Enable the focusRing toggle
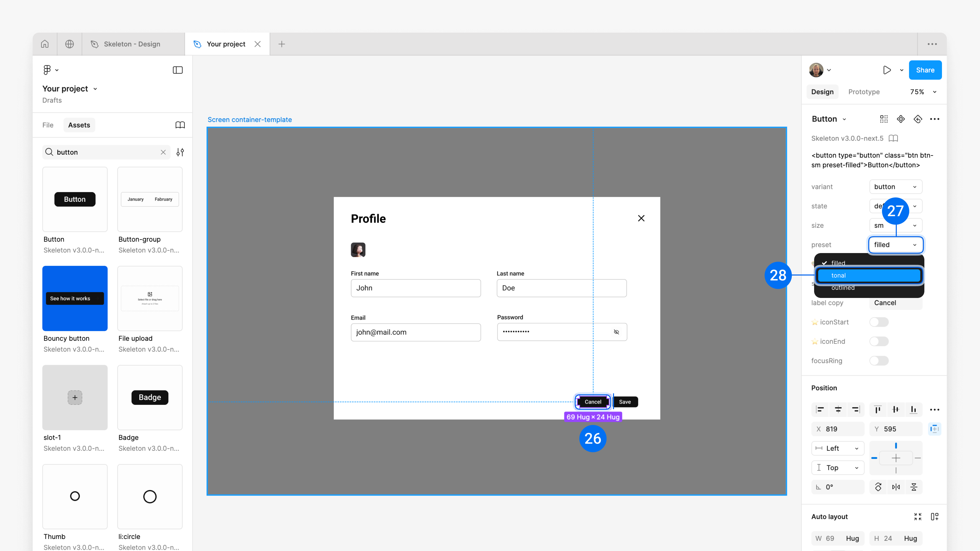This screenshot has width=980, height=551. [879, 361]
